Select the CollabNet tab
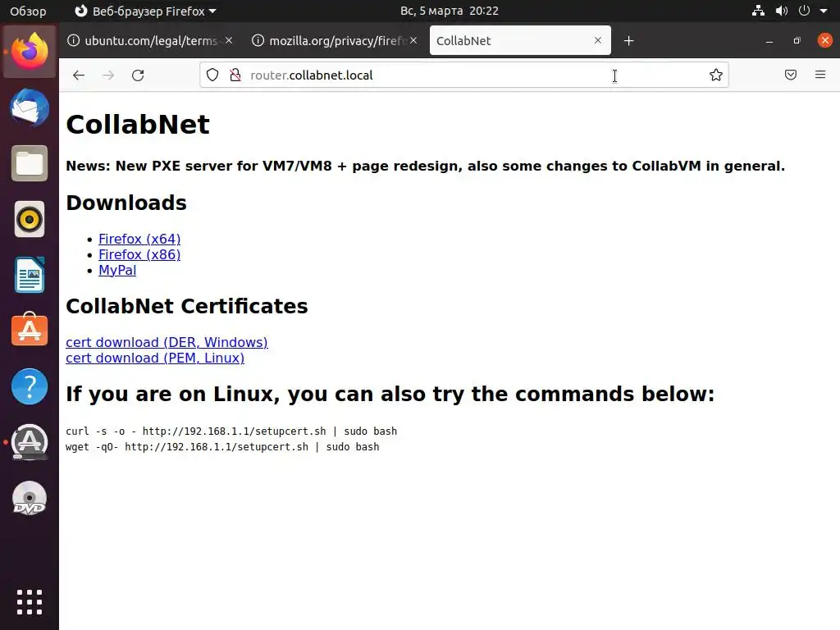Image resolution: width=840 pixels, height=630 pixels. [520, 41]
